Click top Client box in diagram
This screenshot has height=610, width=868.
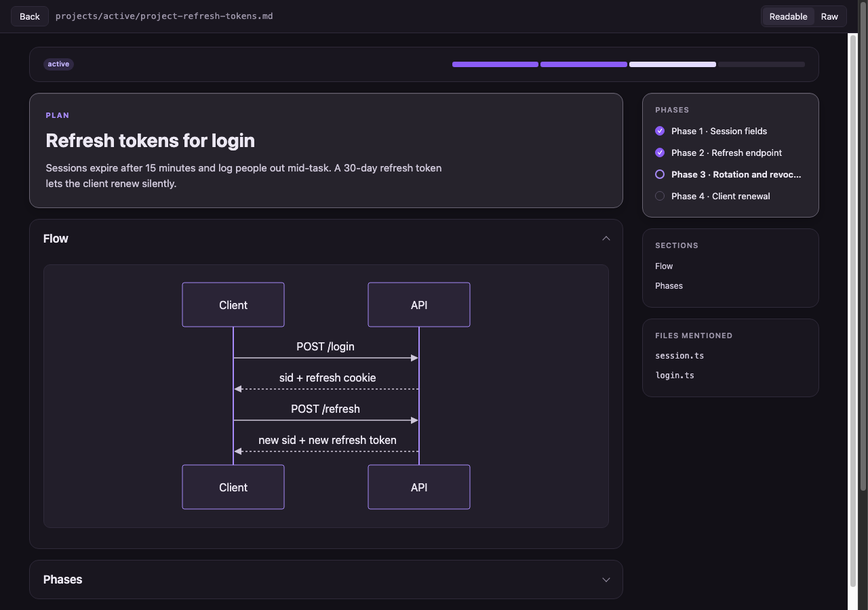click(233, 305)
